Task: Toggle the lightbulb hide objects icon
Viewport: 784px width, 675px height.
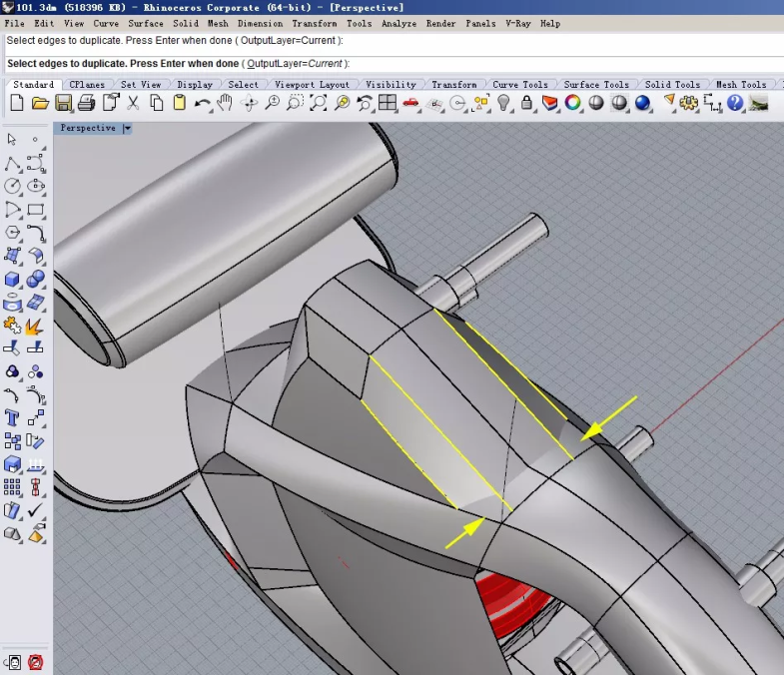Action: pyautogui.click(x=504, y=103)
